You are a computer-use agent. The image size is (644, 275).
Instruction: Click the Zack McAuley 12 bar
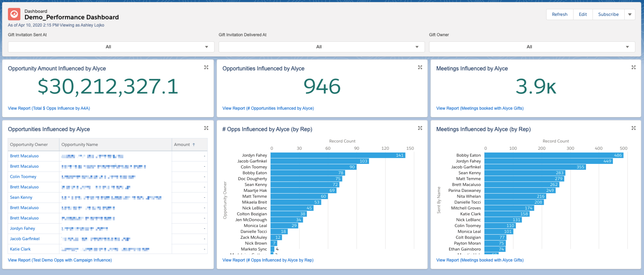click(276, 237)
